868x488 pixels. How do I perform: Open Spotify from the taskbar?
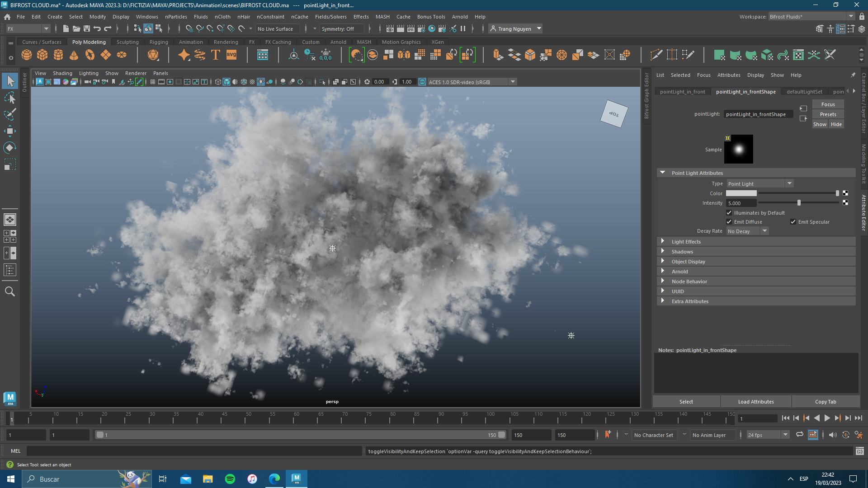[x=230, y=479]
